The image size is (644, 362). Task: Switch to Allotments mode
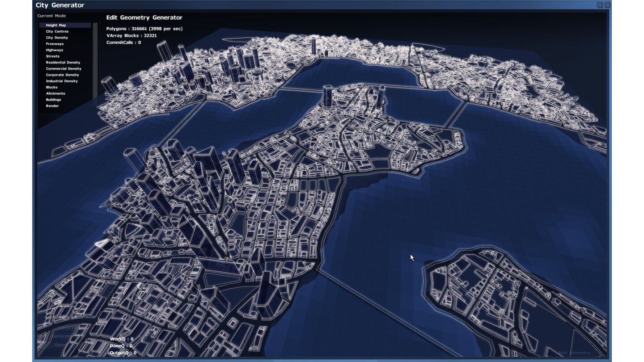click(55, 93)
